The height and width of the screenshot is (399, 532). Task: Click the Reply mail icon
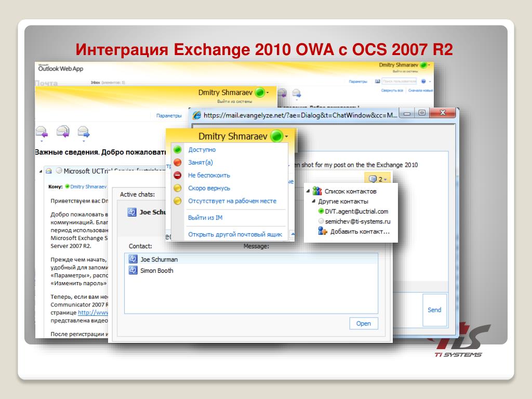click(42, 131)
